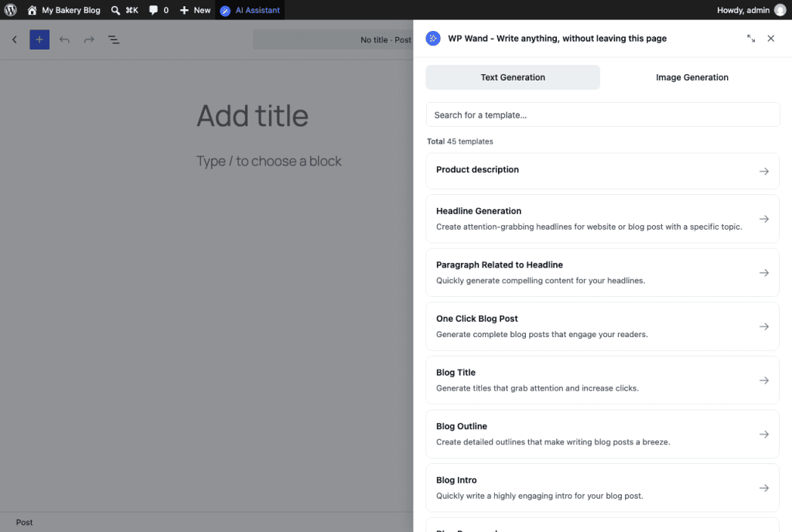Image resolution: width=792 pixels, height=532 pixels.
Task: Open the Blog Title template
Action: point(602,380)
